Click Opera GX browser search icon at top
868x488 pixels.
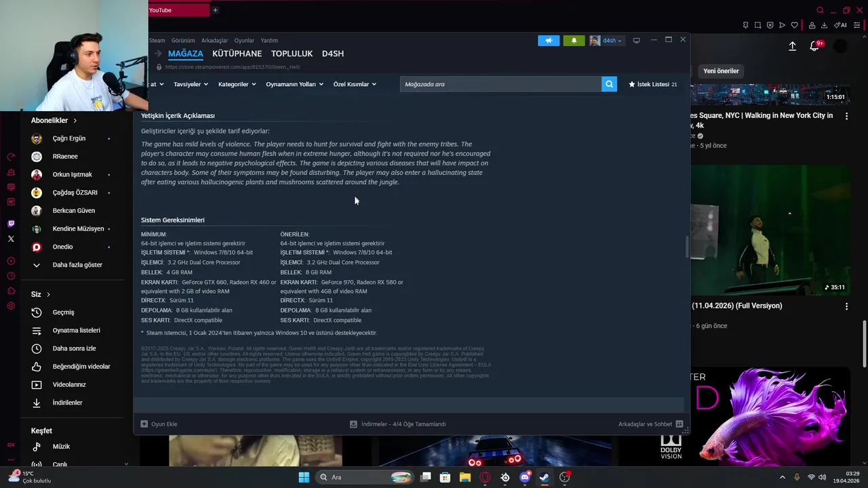tap(820, 10)
